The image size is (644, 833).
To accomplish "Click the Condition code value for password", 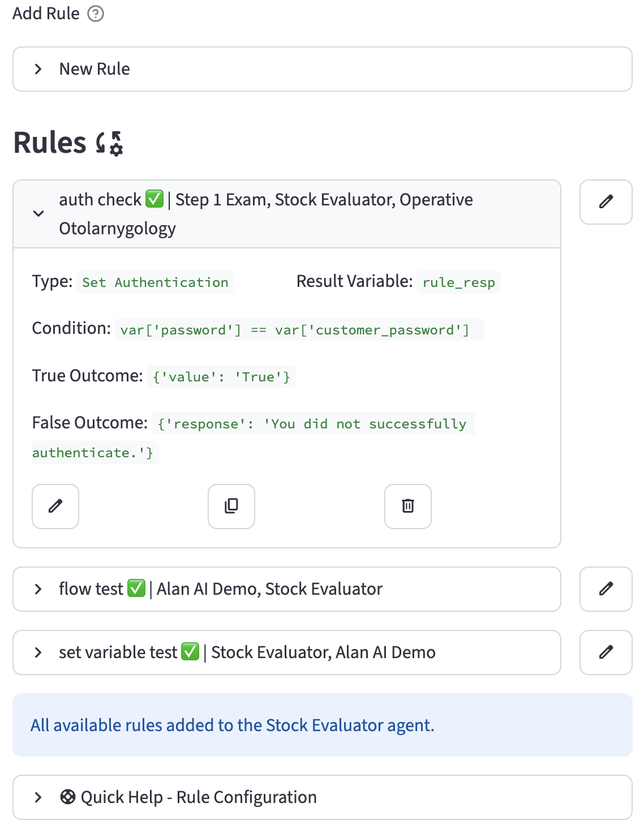I will coord(294,330).
